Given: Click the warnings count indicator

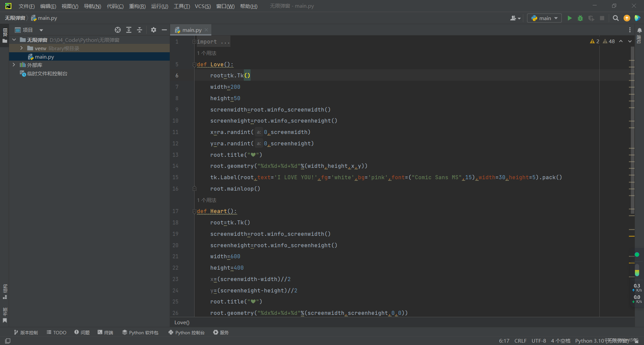Looking at the screenshot, I should tap(594, 41).
